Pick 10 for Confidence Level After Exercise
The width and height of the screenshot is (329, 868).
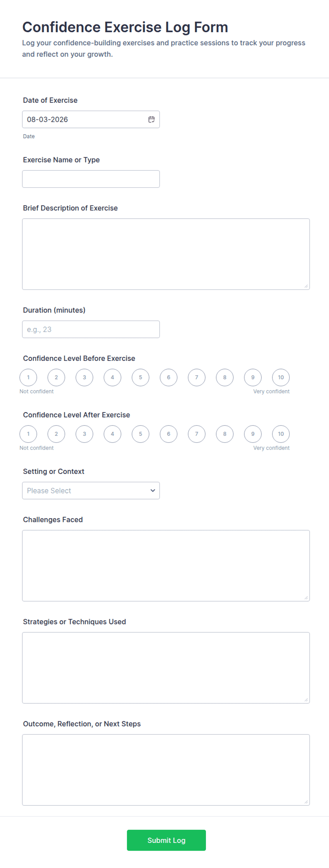coord(281,434)
